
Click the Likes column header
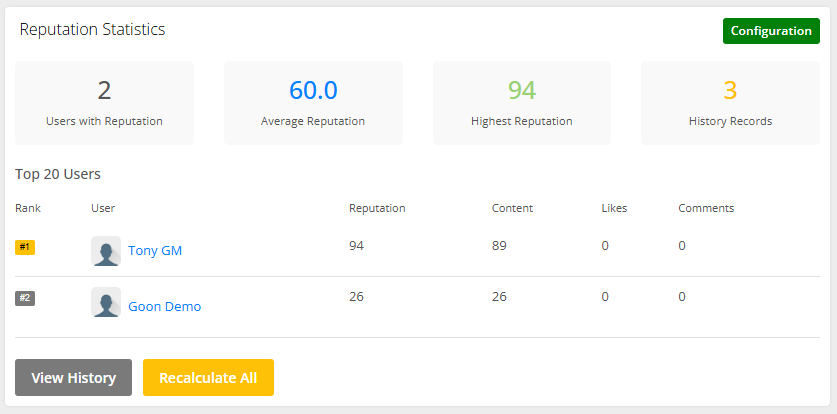point(614,208)
